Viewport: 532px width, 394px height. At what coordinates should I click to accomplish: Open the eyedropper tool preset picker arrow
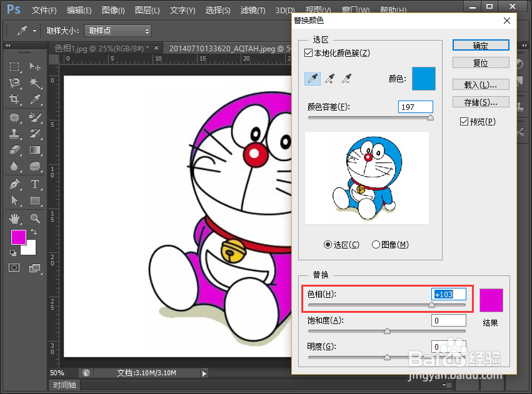pyautogui.click(x=34, y=31)
